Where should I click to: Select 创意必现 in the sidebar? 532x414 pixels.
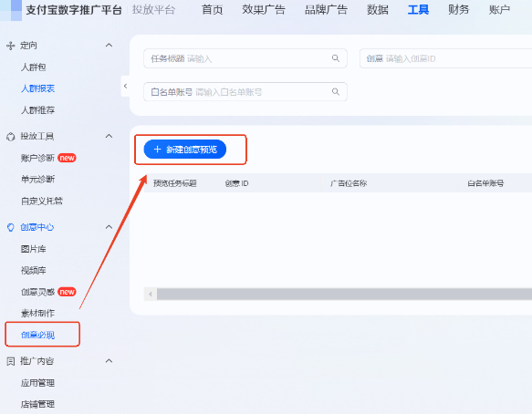click(x=38, y=335)
